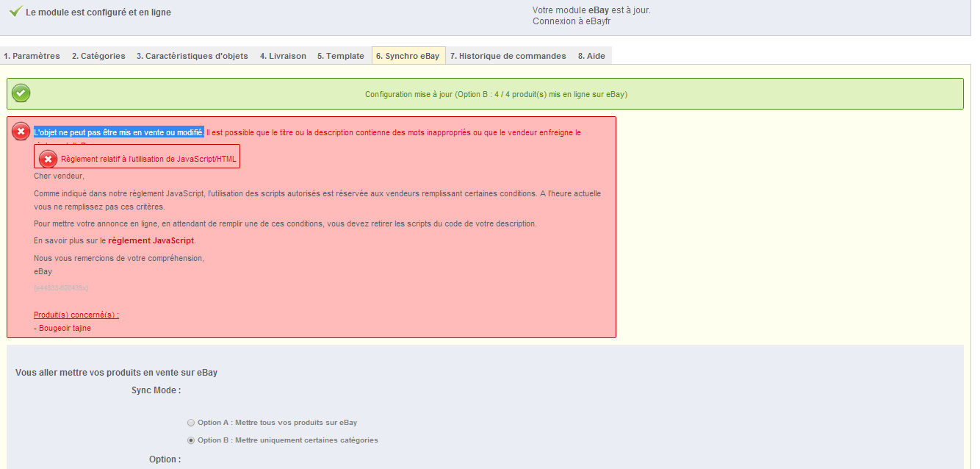Select Option B: uniquement certaines catégories
The width and height of the screenshot is (980, 469).
pos(191,440)
